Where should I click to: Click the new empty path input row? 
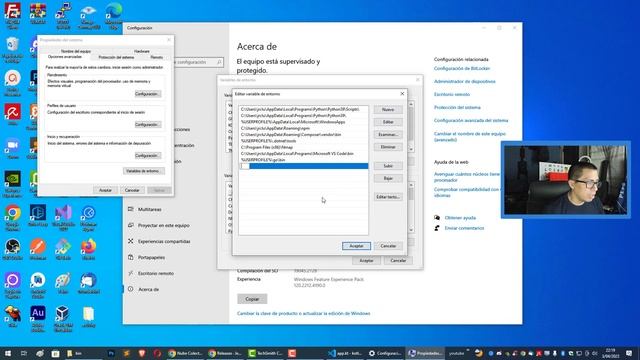point(303,166)
